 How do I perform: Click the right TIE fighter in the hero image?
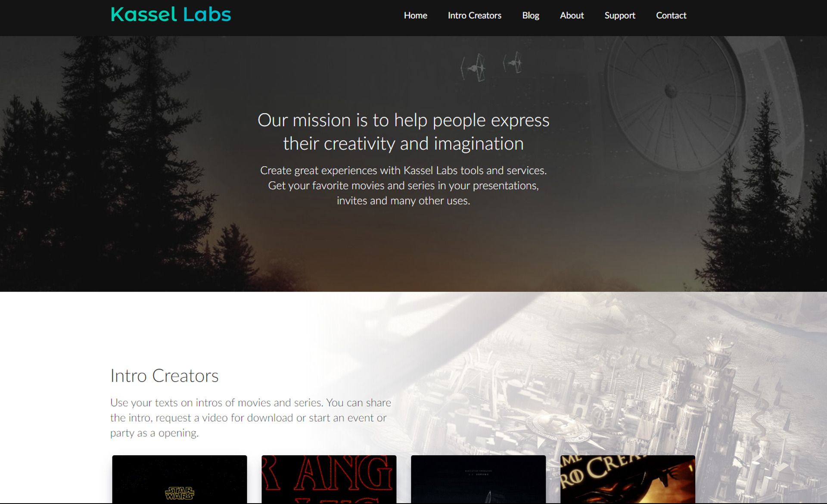(x=513, y=63)
